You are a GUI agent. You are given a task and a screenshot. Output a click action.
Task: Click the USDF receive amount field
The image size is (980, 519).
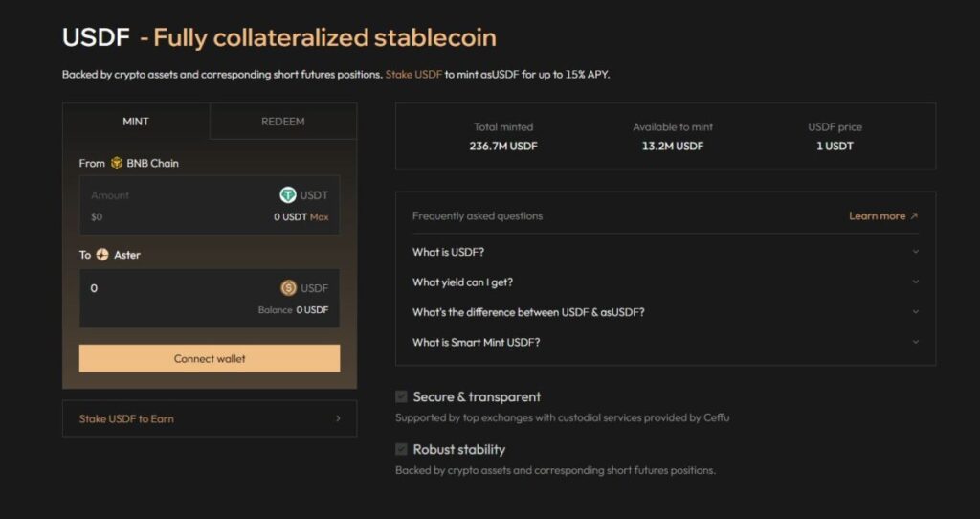(x=172, y=288)
